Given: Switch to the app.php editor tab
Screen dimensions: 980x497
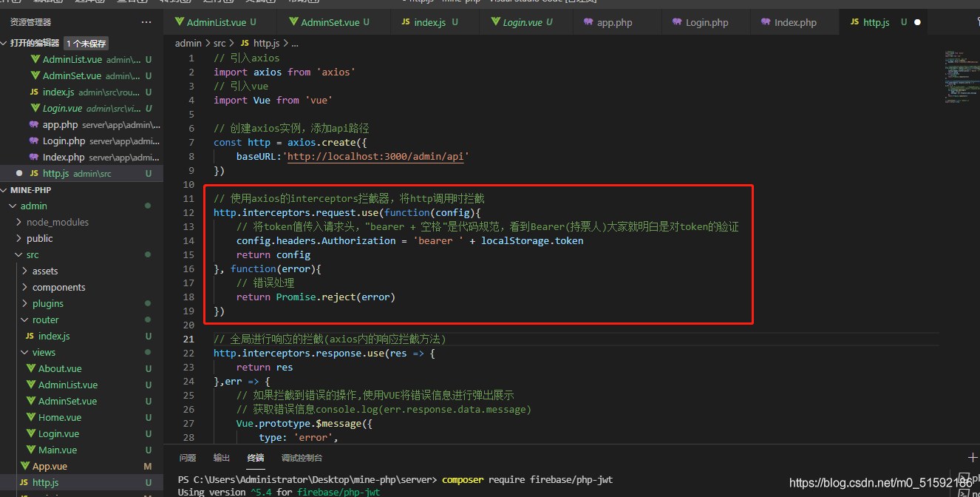Looking at the screenshot, I should [x=616, y=22].
